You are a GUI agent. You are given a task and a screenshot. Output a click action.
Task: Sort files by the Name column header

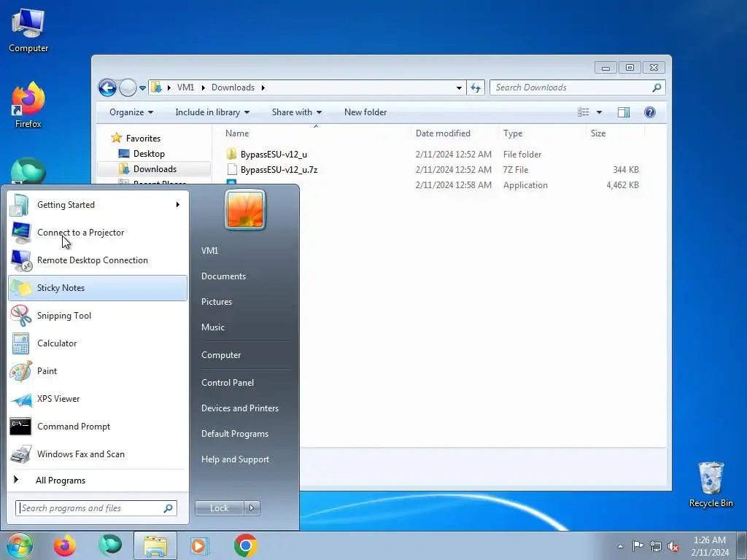click(314, 133)
